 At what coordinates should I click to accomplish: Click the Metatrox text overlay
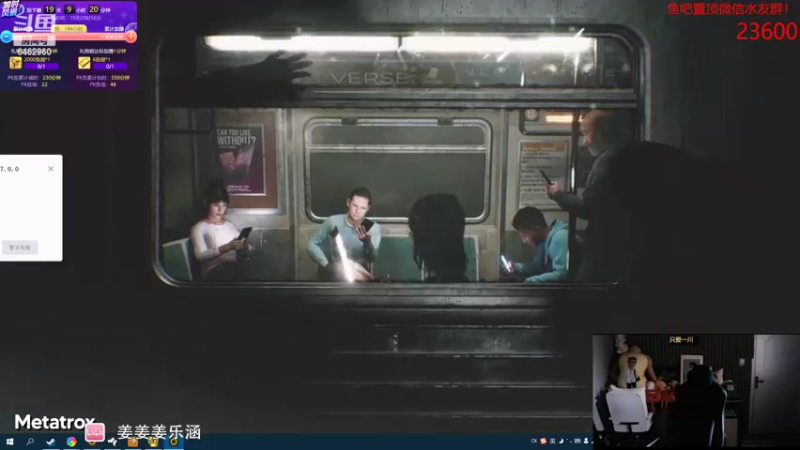tap(55, 422)
